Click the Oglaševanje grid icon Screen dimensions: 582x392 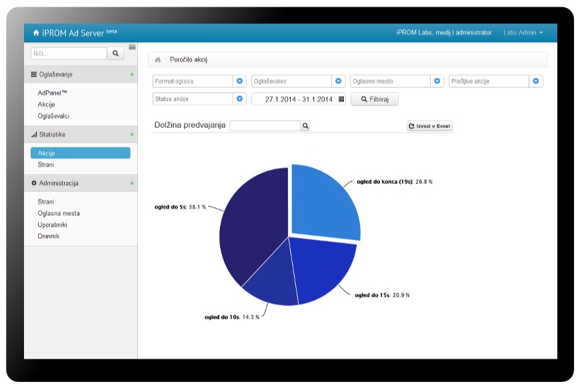pos(34,75)
